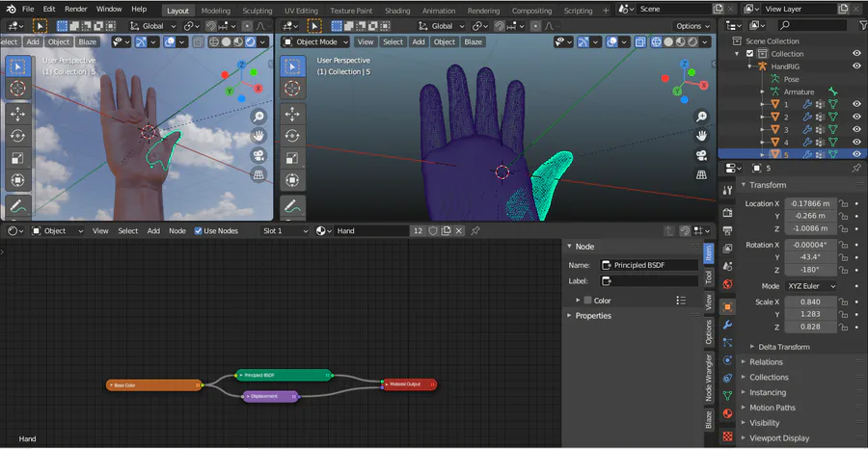Toggle X-ray in the wireframe viewport header

(x=639, y=41)
